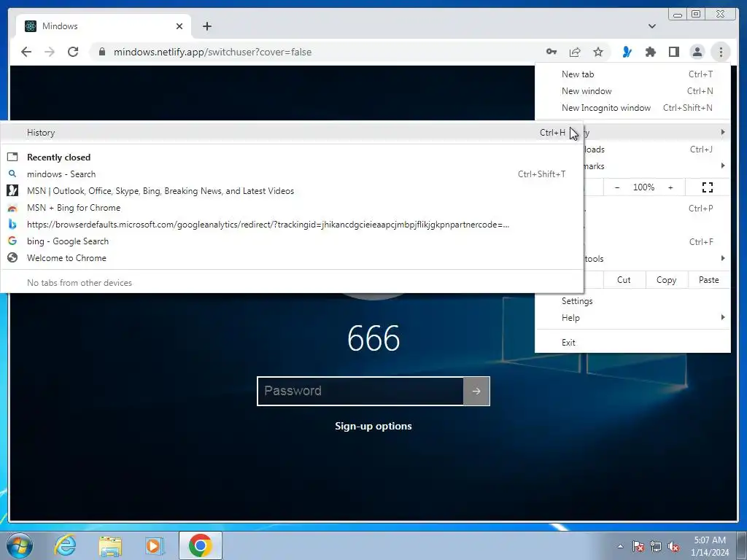The image size is (747, 560).
Task: Reopen the browserdefaults.microsoft.com URL entry
Action: [292, 225]
